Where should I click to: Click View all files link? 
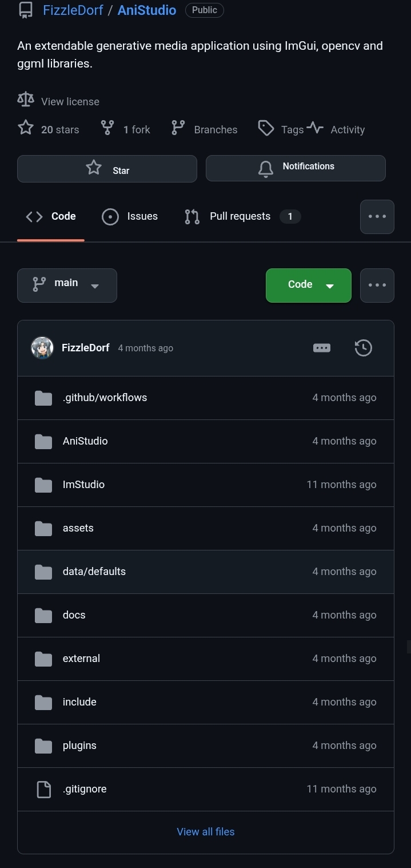coord(206,831)
